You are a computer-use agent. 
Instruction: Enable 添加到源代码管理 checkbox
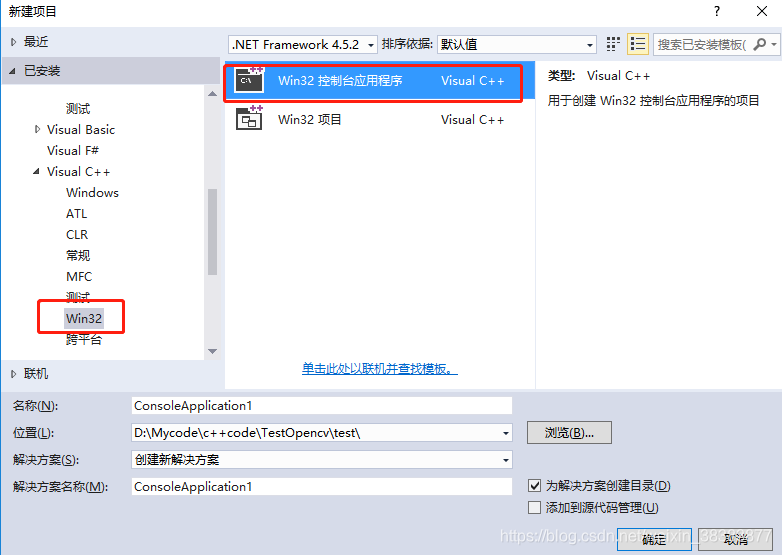coord(534,508)
